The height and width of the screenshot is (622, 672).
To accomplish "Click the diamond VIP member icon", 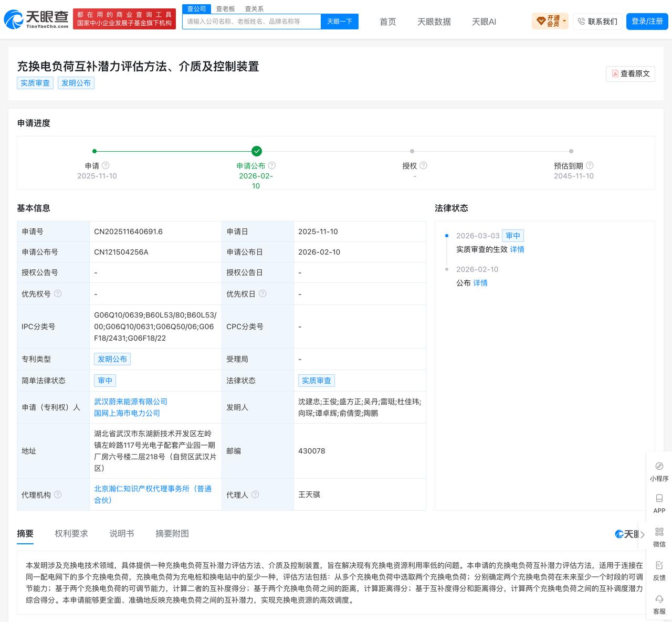I will 541,22.
